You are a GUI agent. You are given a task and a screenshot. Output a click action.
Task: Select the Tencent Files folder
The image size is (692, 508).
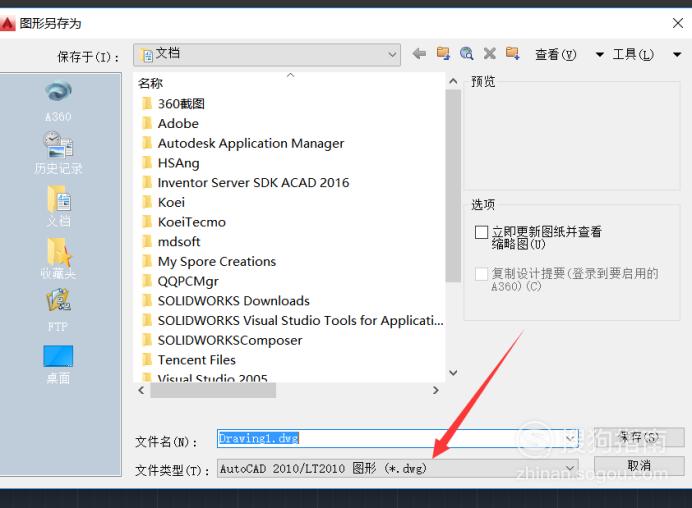[188, 360]
